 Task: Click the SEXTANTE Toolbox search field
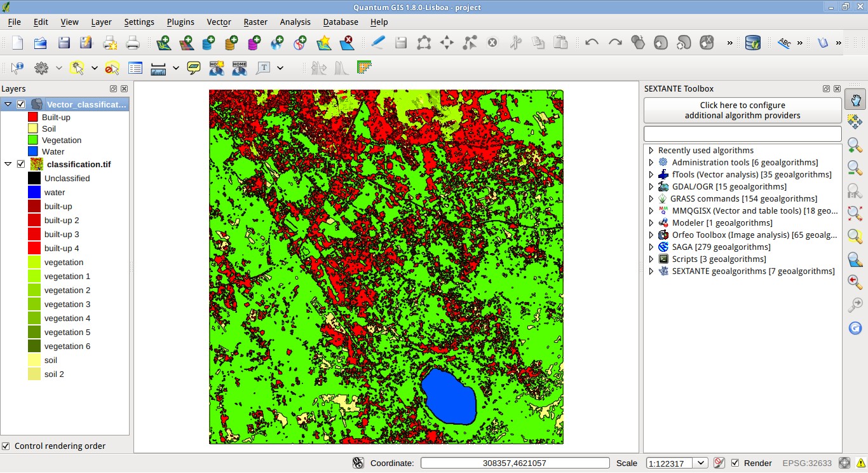pos(742,134)
